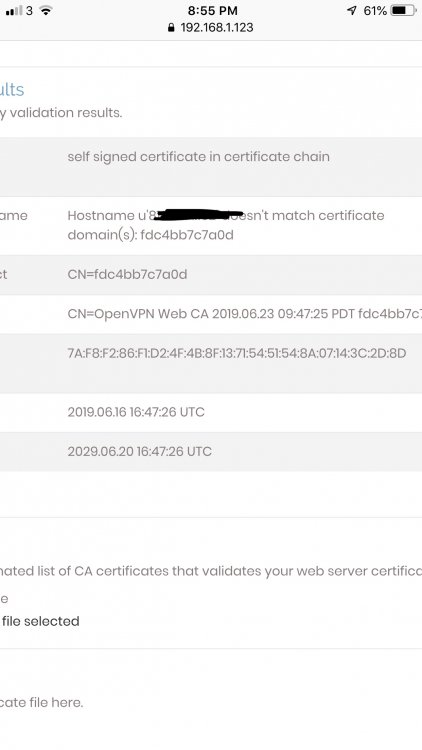This screenshot has width=422, height=750.
Task: Tap the validation results description text
Action: pyautogui.click(x=61, y=113)
